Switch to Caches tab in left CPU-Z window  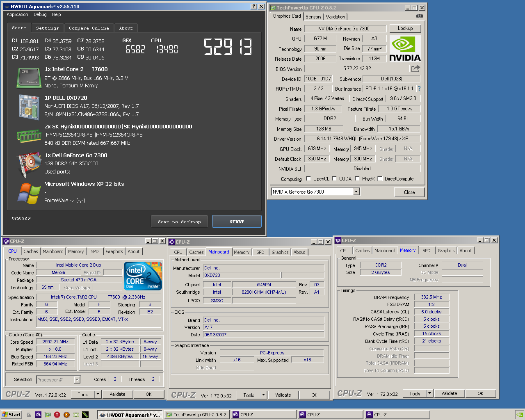(31, 251)
